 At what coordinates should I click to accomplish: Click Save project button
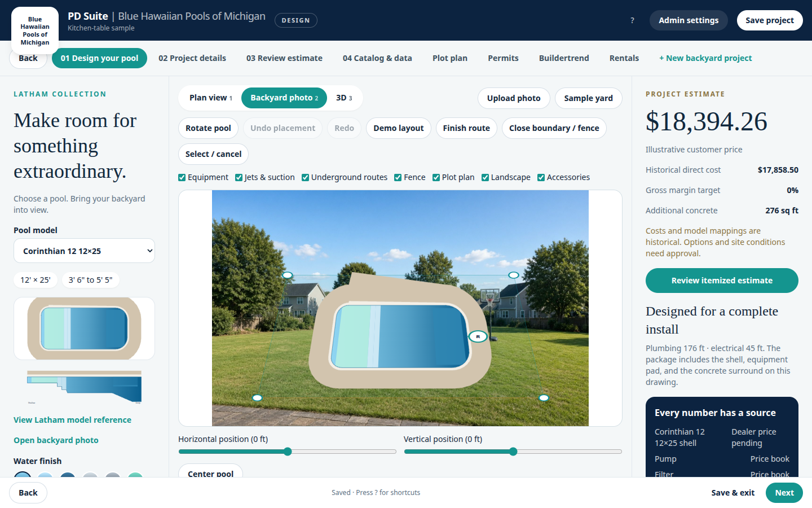tap(770, 20)
